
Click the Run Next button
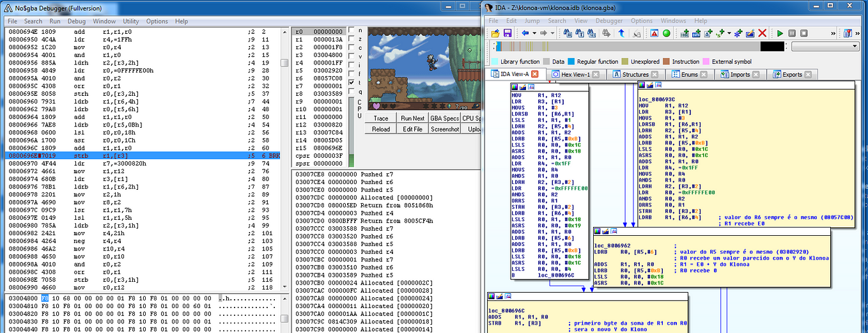click(413, 118)
